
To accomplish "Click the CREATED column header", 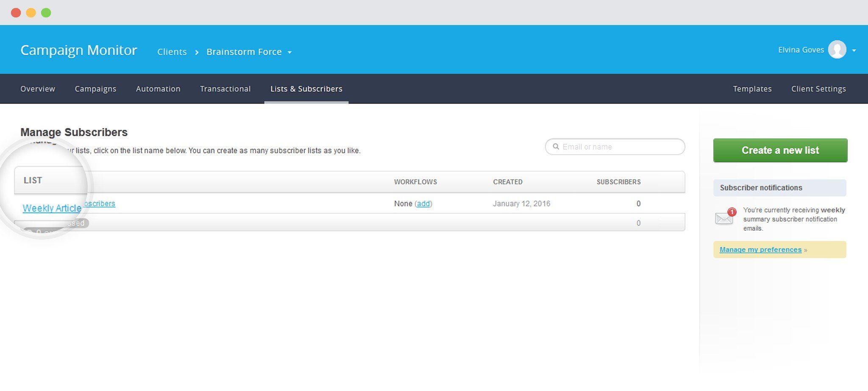I will pyautogui.click(x=508, y=182).
